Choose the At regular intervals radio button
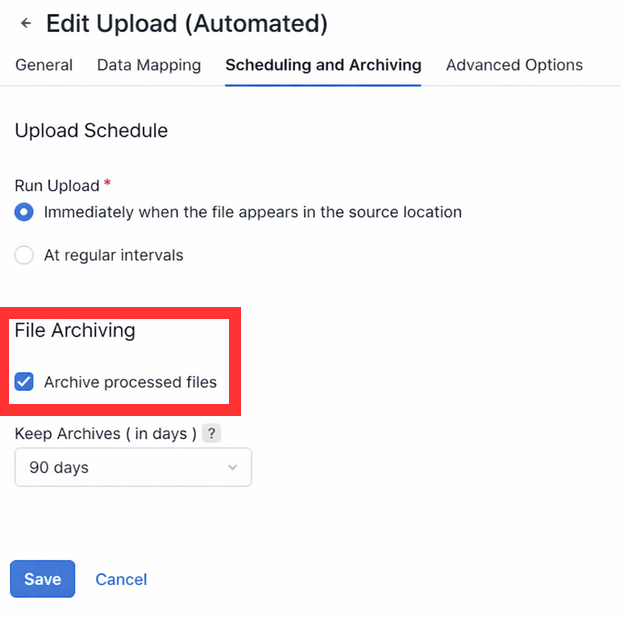Viewport: 621px width, 619px height. 24,255
